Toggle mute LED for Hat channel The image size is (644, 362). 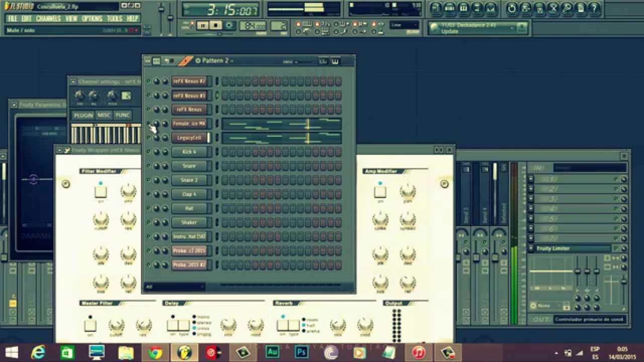148,208
